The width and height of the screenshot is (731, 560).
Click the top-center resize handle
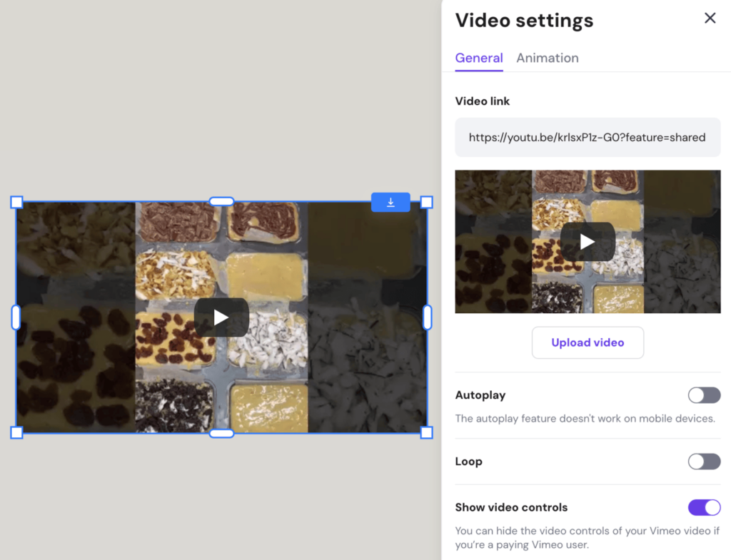pos(221,202)
